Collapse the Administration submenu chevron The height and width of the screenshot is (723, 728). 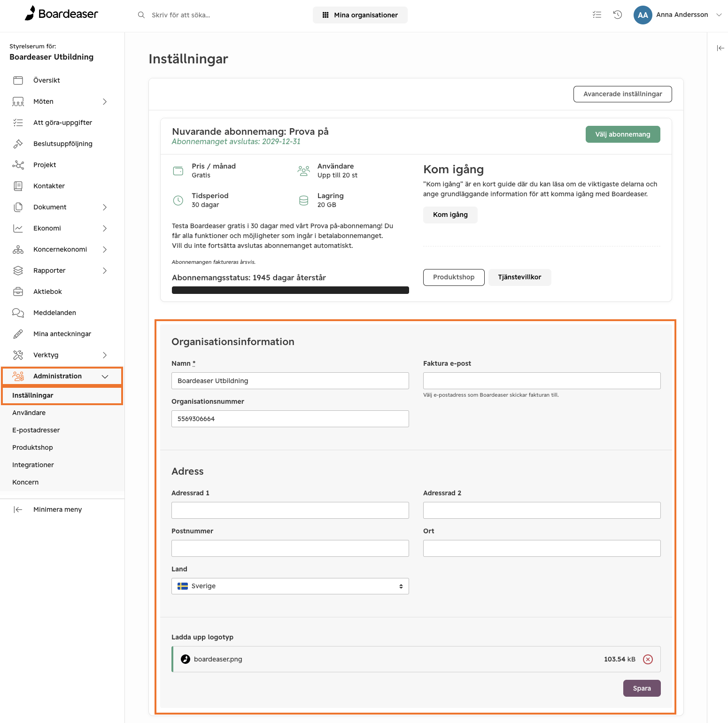pos(105,377)
